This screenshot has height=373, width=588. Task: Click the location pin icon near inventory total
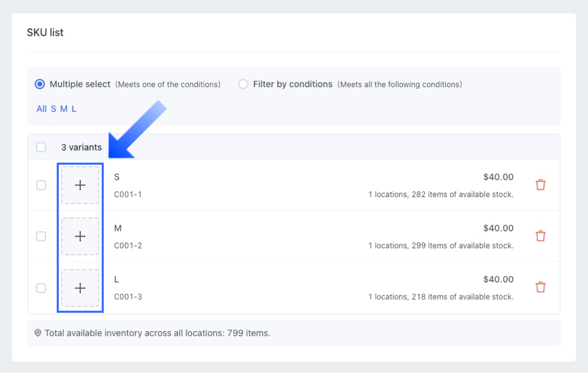[x=38, y=333]
